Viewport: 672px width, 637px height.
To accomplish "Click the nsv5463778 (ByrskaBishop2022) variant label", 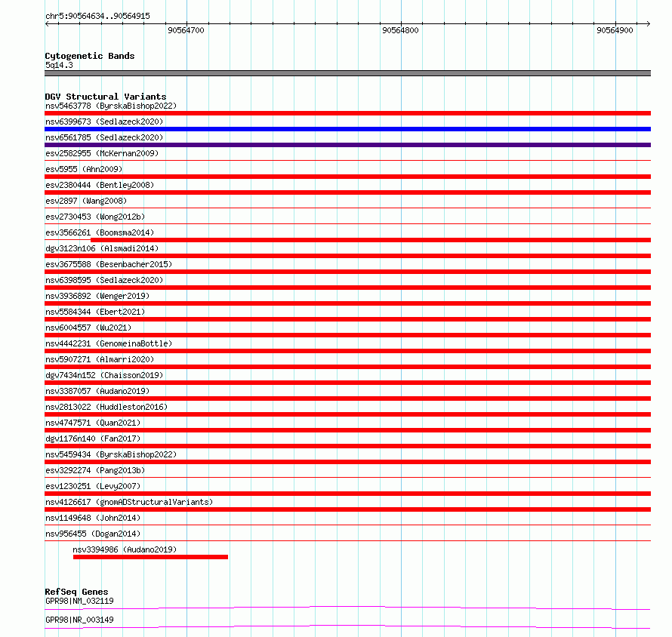I will 111,106.
